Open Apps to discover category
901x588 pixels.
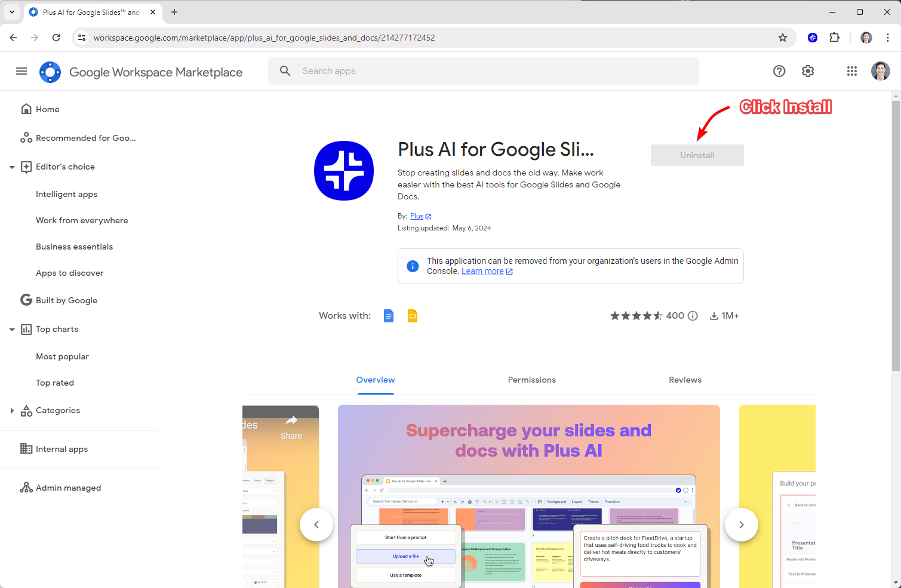coord(70,273)
